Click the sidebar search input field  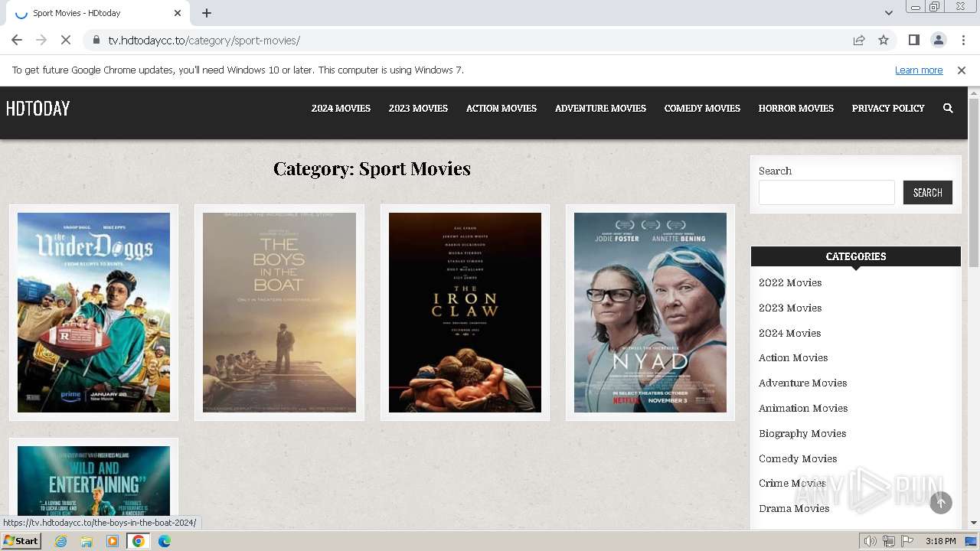(x=827, y=192)
